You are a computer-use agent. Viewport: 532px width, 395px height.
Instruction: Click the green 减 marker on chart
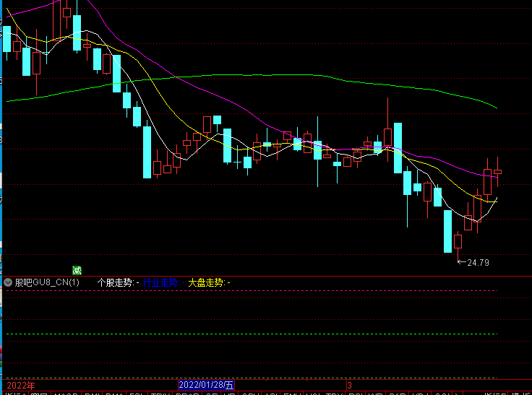tap(77, 270)
